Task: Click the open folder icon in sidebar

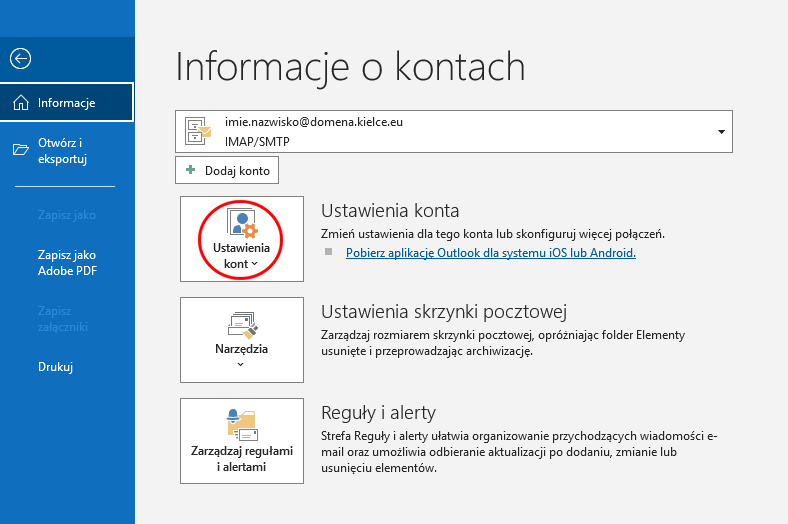Action: coord(21,150)
